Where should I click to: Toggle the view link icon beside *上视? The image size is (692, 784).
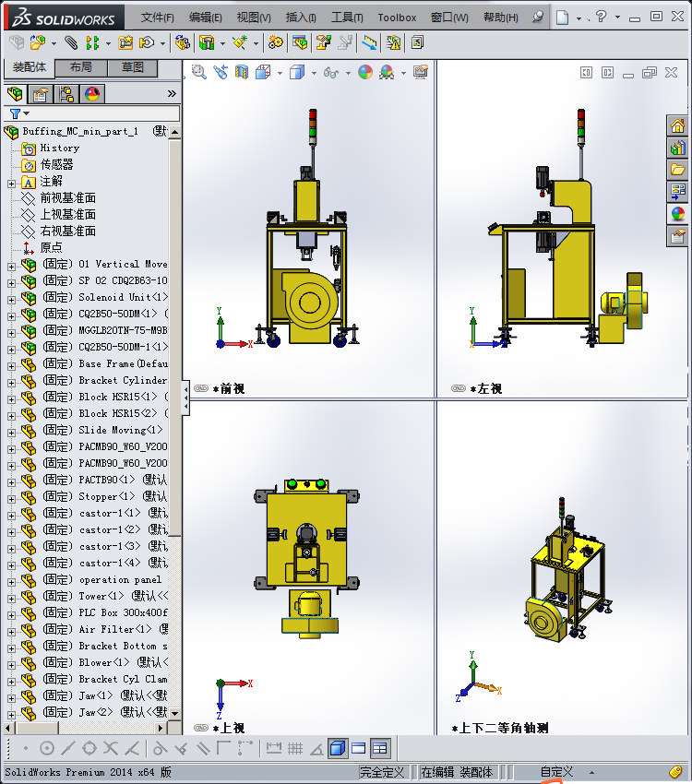[x=201, y=728]
